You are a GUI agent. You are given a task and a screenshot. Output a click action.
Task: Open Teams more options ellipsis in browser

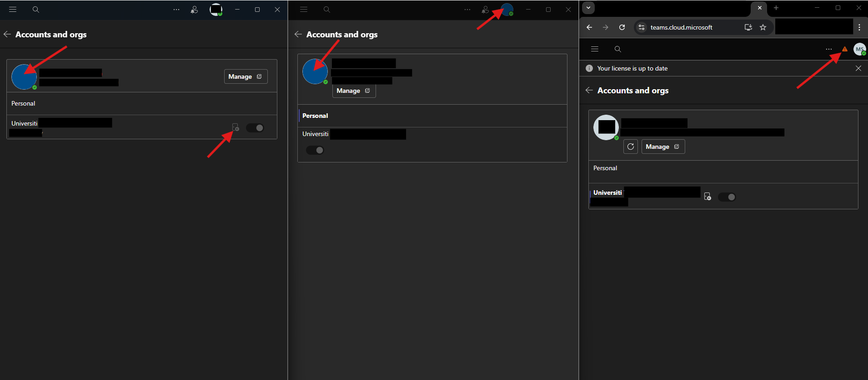click(x=829, y=49)
